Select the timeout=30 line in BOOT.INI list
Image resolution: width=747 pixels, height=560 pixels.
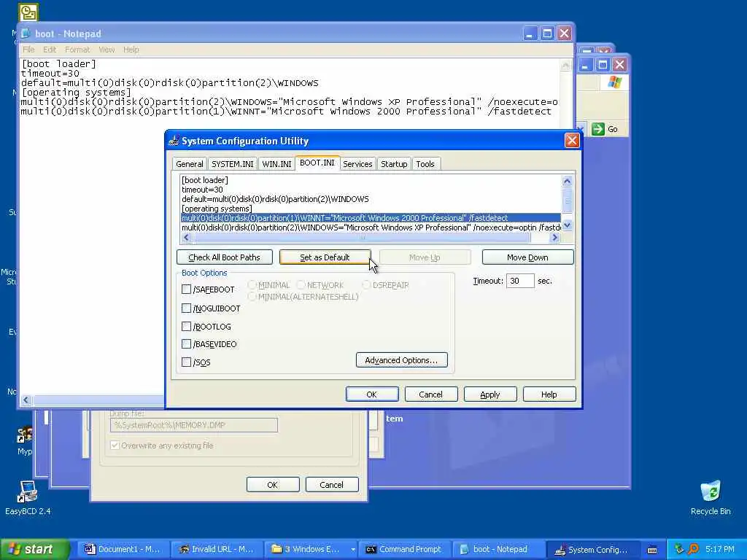202,190
